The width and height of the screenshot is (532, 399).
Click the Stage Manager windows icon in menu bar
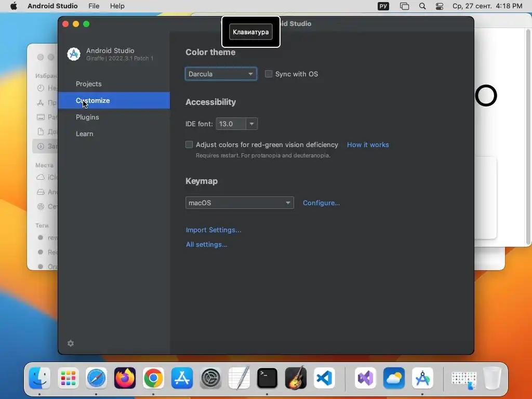click(x=404, y=6)
